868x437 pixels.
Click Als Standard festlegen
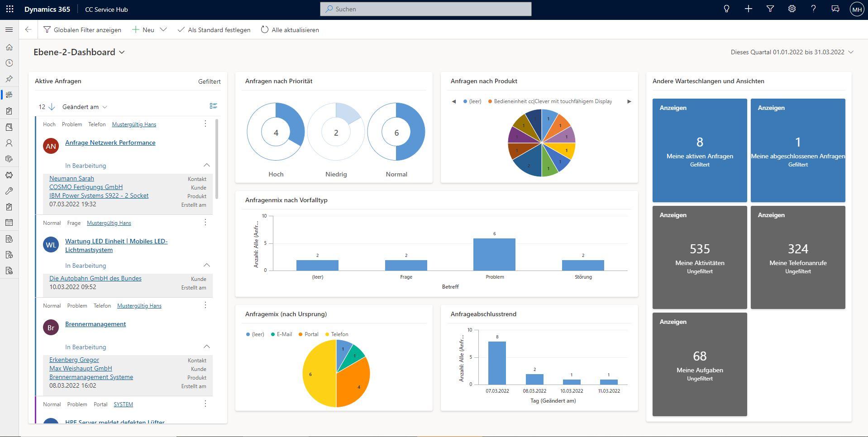pyautogui.click(x=214, y=30)
